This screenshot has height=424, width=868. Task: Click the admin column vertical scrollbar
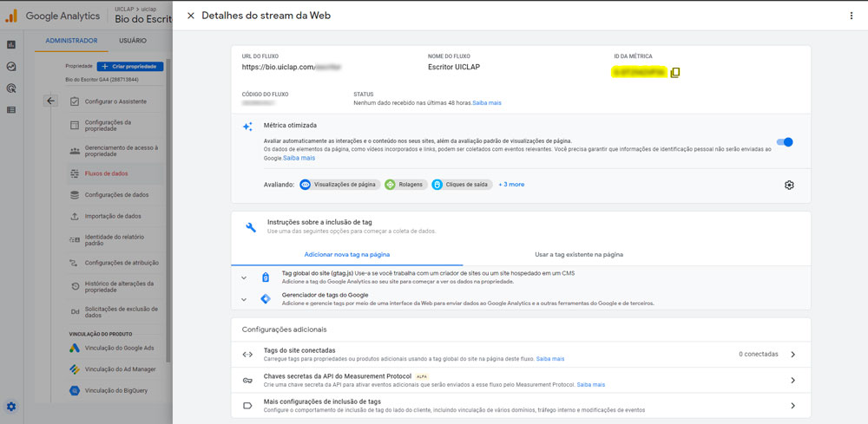click(168, 210)
